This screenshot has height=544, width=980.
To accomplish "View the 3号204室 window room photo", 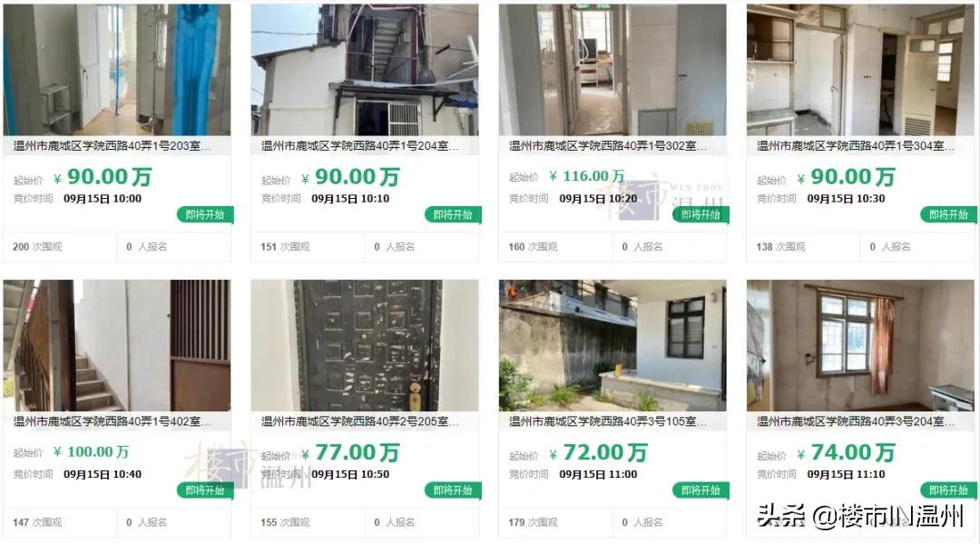I will coord(860,345).
